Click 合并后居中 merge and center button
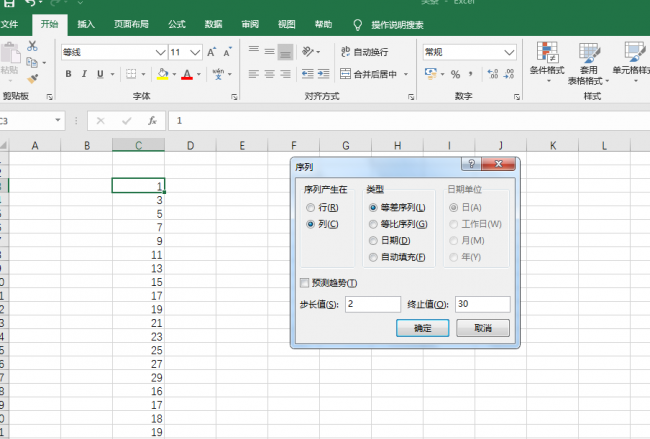The height and width of the screenshot is (439, 650). (369, 74)
